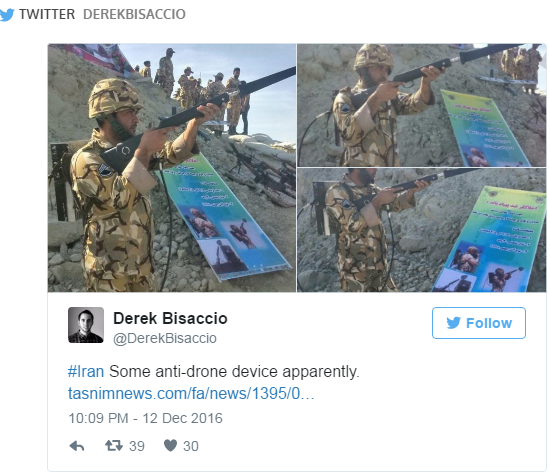550x474 pixels.
Task: Click the DEREKBISACCIO header label
Action: pyautogui.click(x=134, y=14)
